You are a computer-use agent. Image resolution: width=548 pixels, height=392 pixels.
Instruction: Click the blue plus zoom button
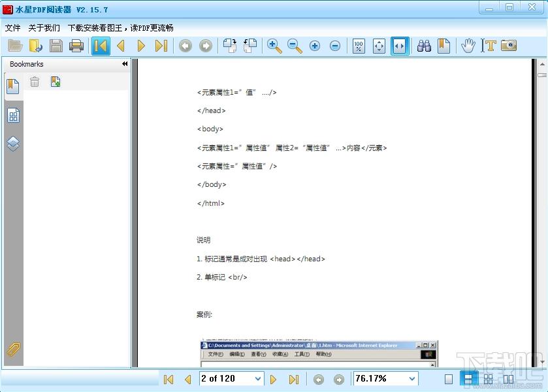[x=315, y=46]
